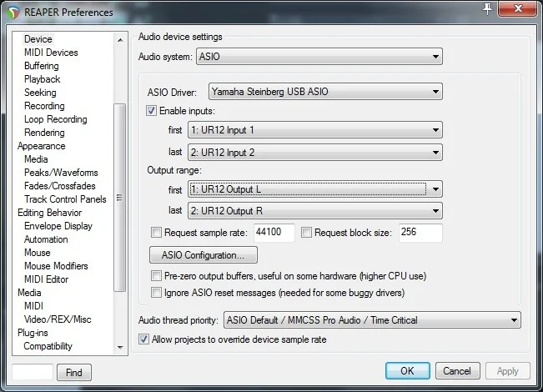Image resolution: width=543 pixels, height=392 pixels.
Task: Select Seeking in the preferences tree
Action: 40,93
